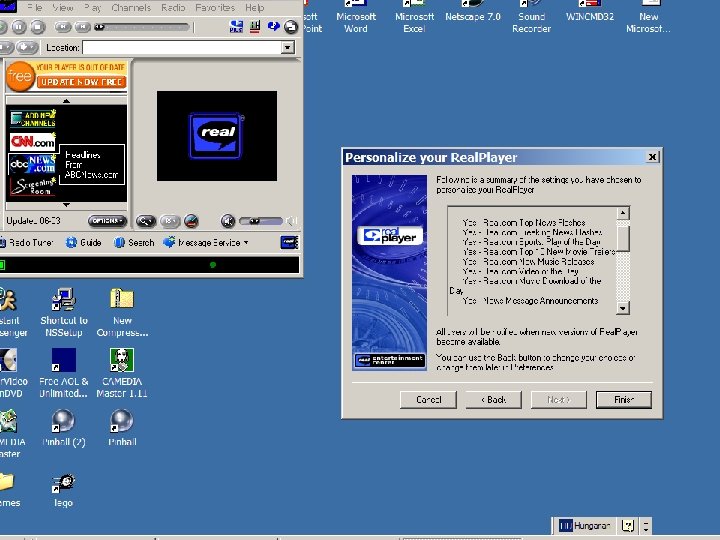Screen dimensions: 720x540
Task: Click the Update Now Free banner
Action: 82,82
